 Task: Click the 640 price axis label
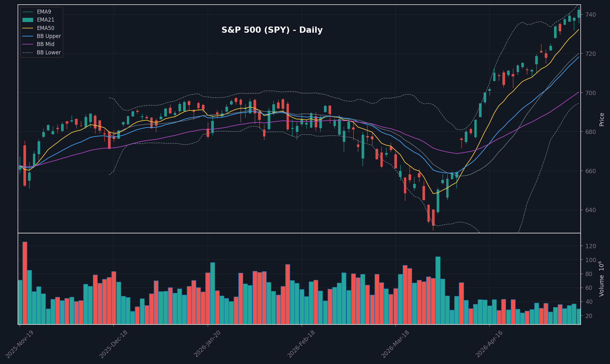point(590,210)
